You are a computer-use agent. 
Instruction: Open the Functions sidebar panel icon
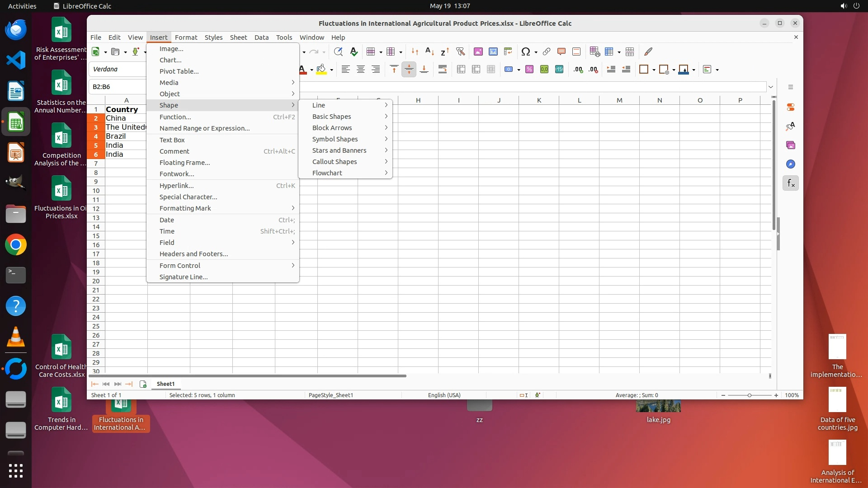(791, 183)
